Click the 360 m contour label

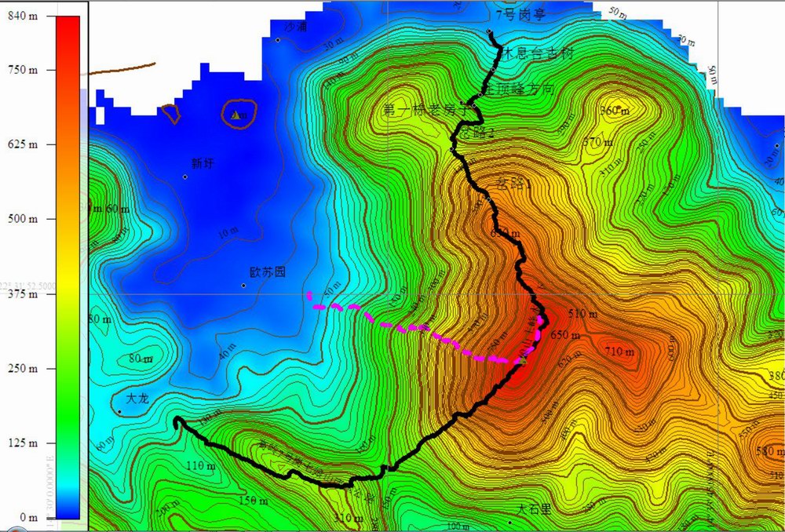(615, 111)
